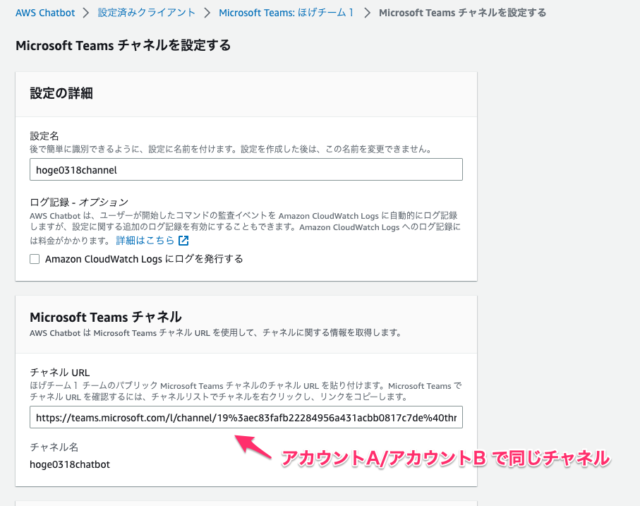
Task: Click the 設定の詳細 section heading
Action: coord(61,93)
